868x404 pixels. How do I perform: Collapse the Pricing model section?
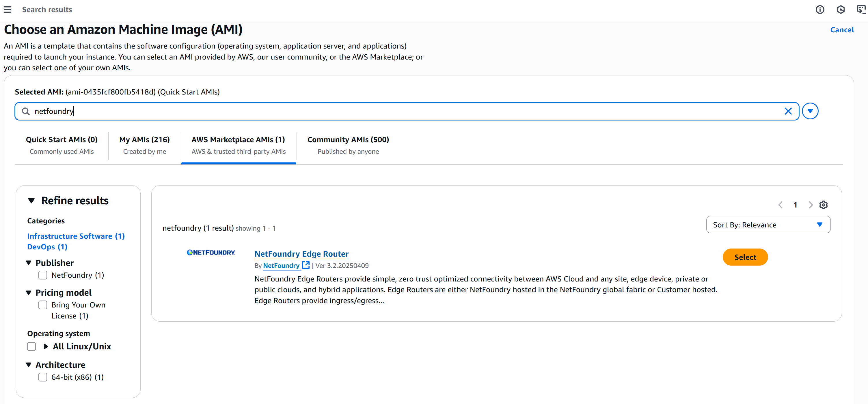29,292
